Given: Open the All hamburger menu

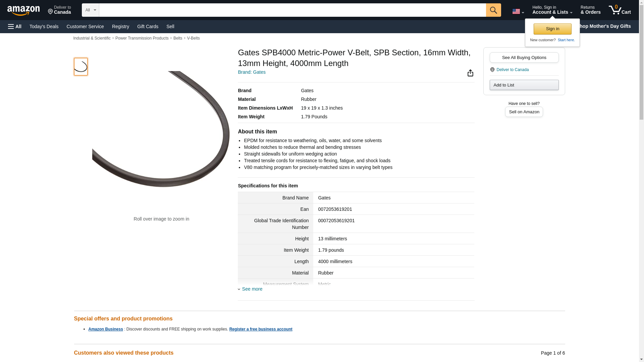Looking at the screenshot, I should (x=15, y=26).
